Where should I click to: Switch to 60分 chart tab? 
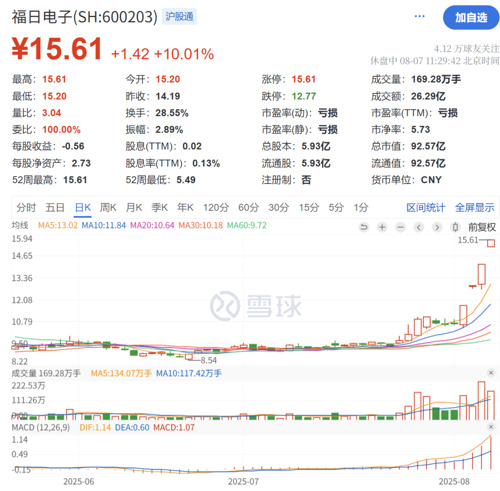248,208
